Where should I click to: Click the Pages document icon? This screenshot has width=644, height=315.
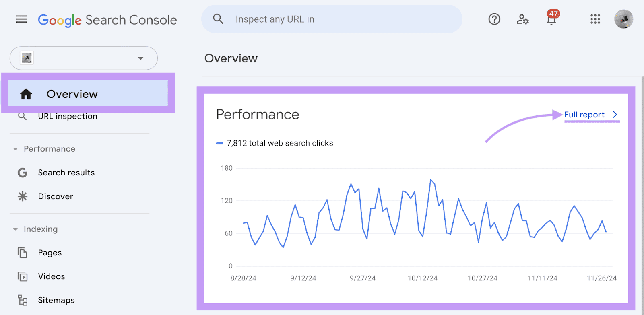23,253
